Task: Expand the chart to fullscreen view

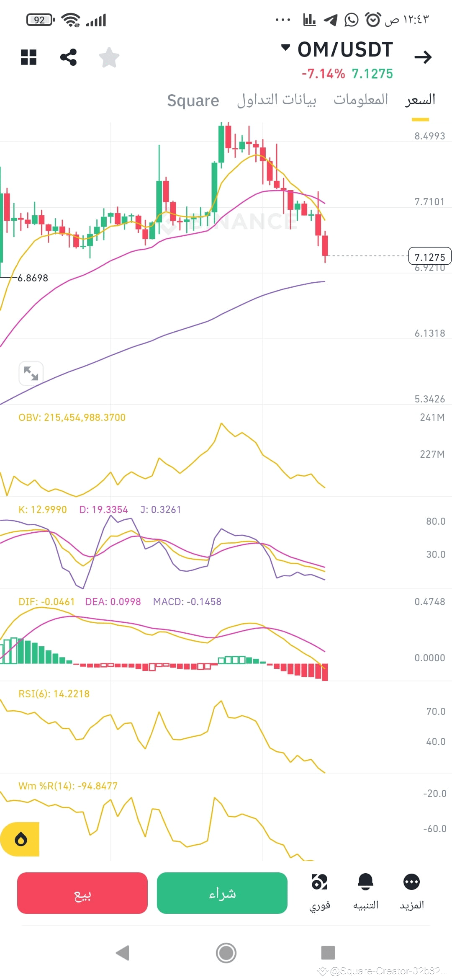Action: 32,373
